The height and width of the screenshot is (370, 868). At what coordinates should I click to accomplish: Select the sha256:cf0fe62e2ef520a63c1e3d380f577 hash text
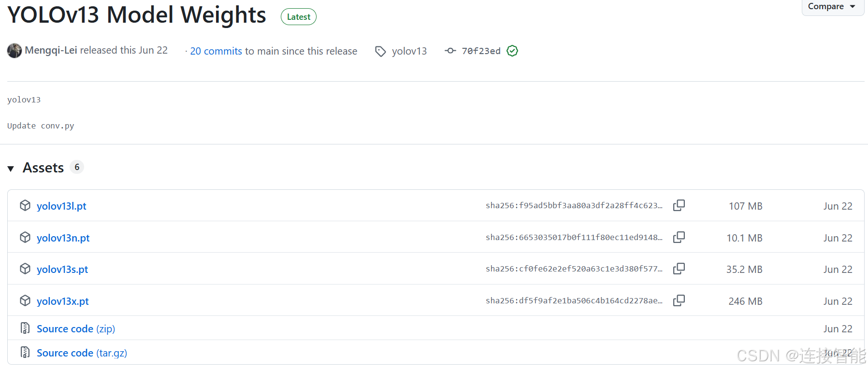tap(574, 269)
